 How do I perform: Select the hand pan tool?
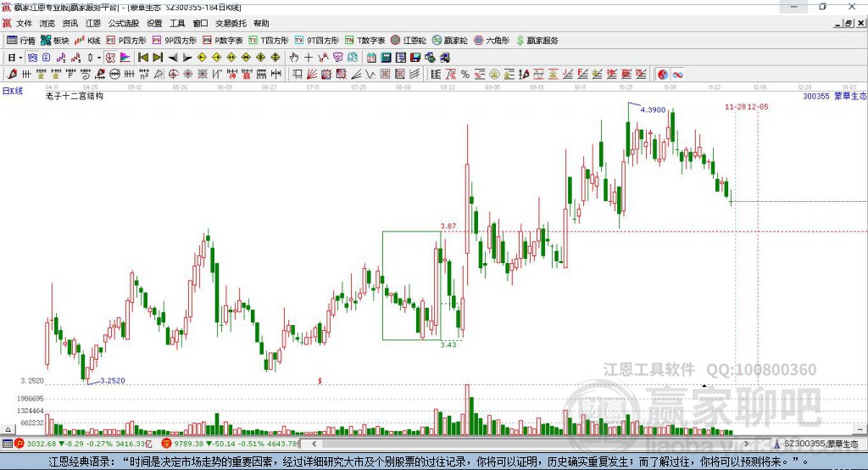click(294, 58)
